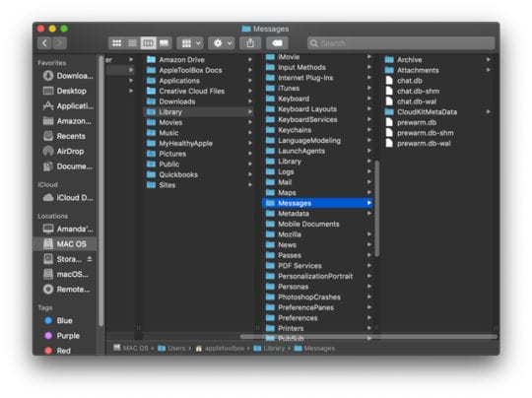The height and width of the screenshot is (398, 532).
Task: Select the chat.db file
Action: (438, 81)
